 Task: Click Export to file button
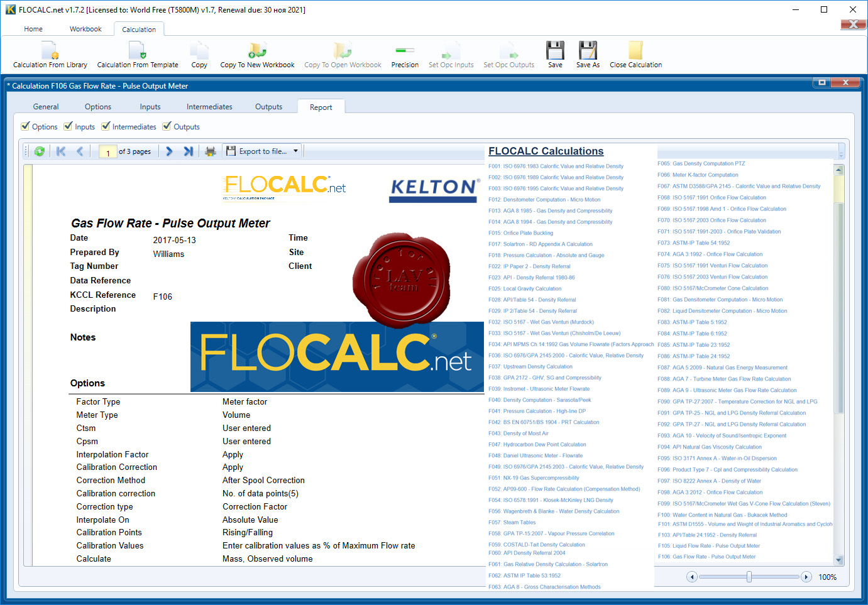[257, 151]
